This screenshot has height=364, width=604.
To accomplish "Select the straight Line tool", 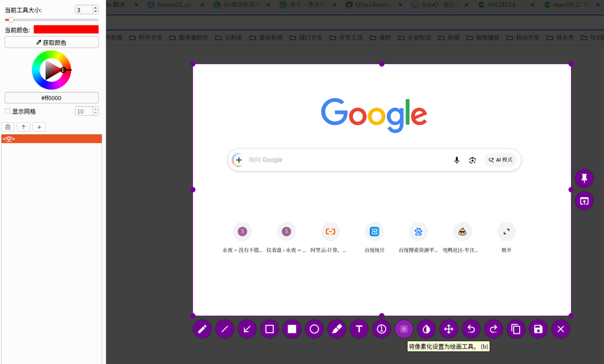I will [225, 329].
